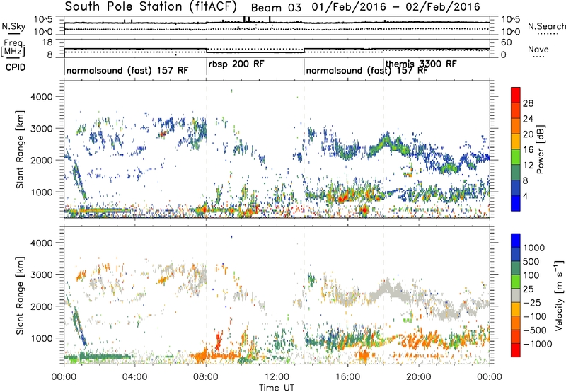566x392 pixels.
Task: Click the '500' value on Velocity color bar
Action: (531, 262)
